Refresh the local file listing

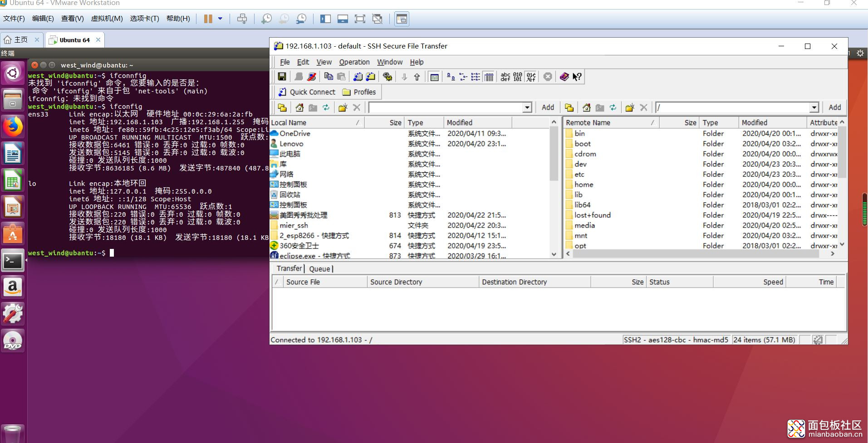pos(326,107)
